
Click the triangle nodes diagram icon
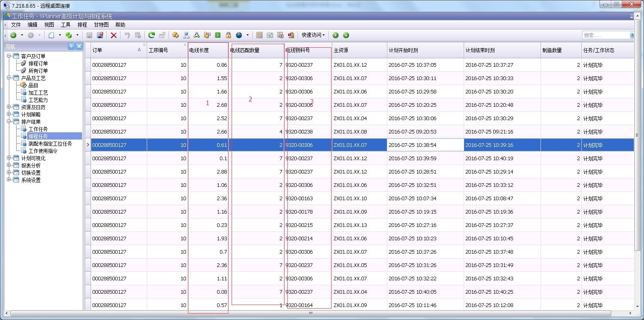[196, 35]
